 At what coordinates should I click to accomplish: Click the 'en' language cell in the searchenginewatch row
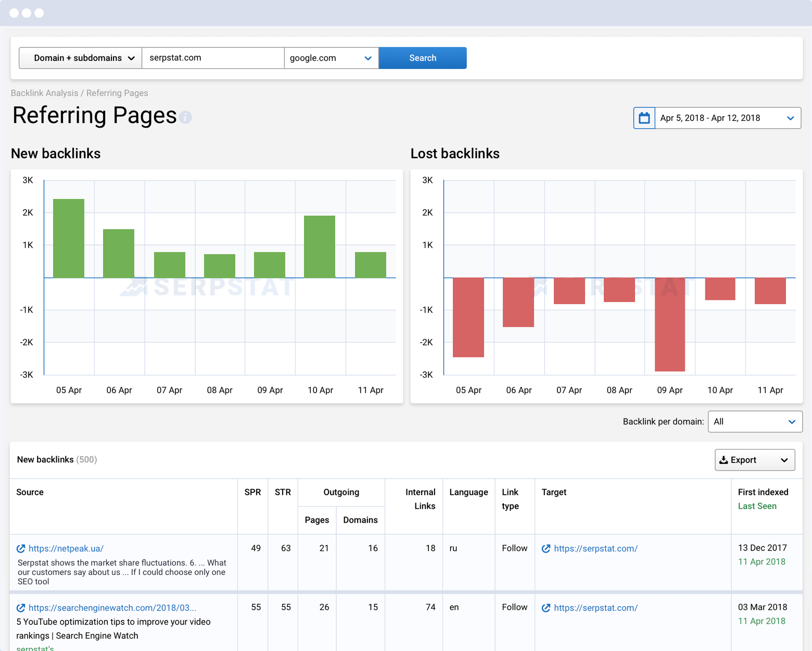tap(454, 607)
